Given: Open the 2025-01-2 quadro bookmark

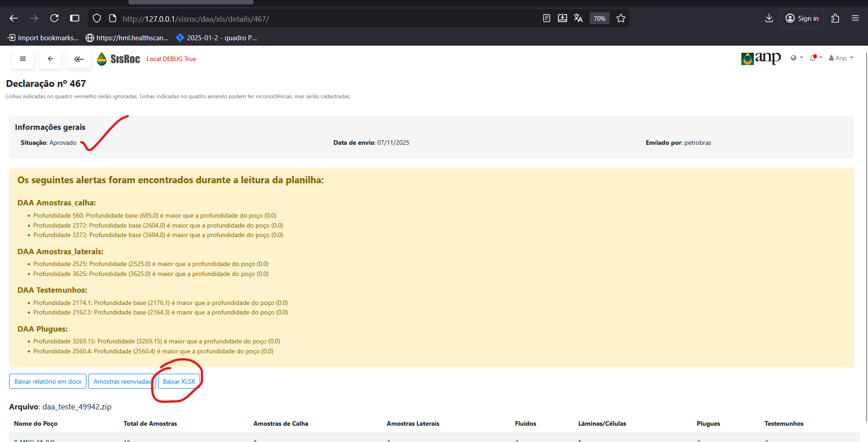Looking at the screenshot, I should click(x=216, y=38).
